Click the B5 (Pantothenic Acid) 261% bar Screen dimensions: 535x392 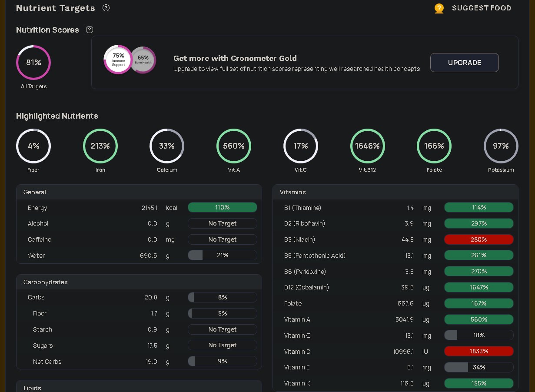(x=479, y=256)
